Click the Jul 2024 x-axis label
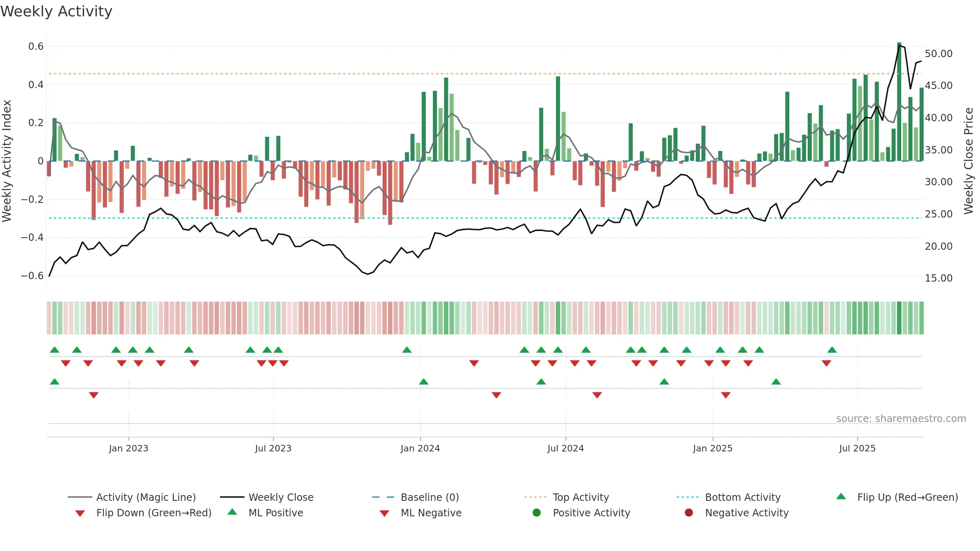Screen dimensions: 980x551 [566, 448]
